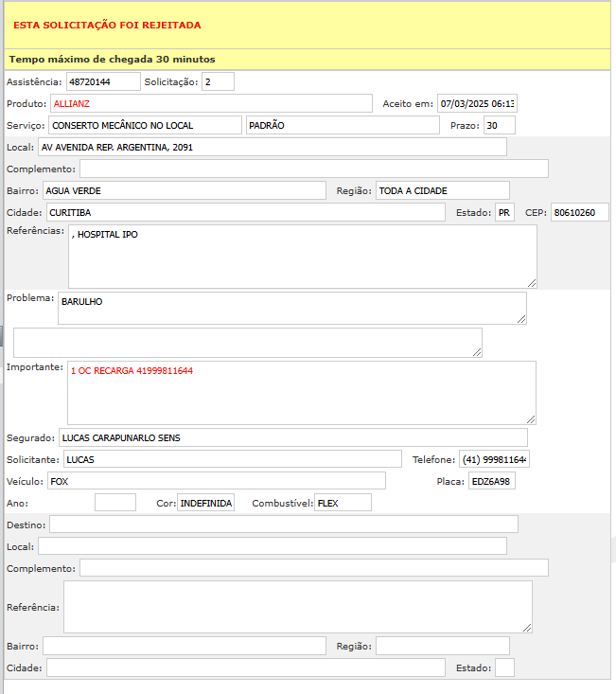Focus the Placa field showing EDZ6A98
Screen dimensions: 616x694
point(492,481)
